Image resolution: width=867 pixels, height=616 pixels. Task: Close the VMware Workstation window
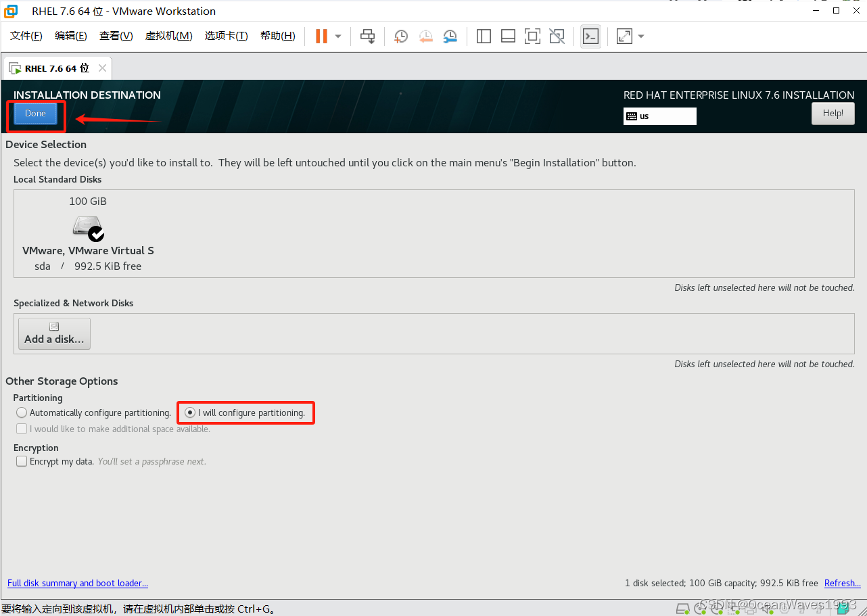click(x=856, y=11)
